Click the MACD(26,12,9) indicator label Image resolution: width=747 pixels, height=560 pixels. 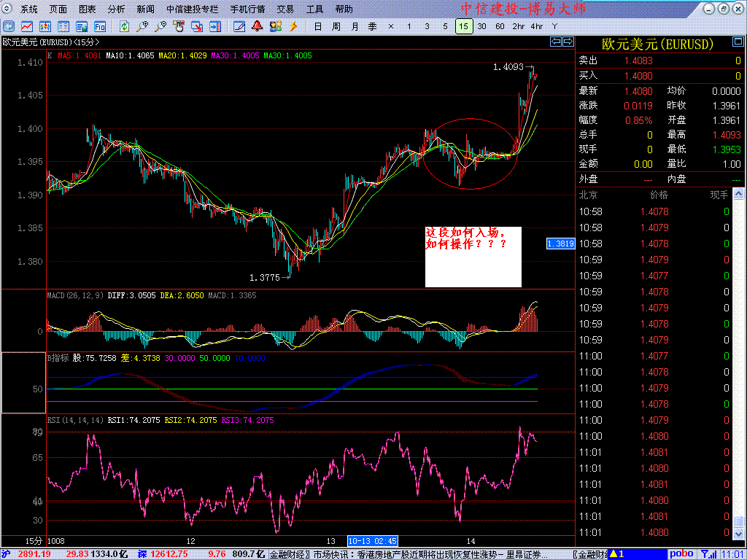tap(75, 295)
